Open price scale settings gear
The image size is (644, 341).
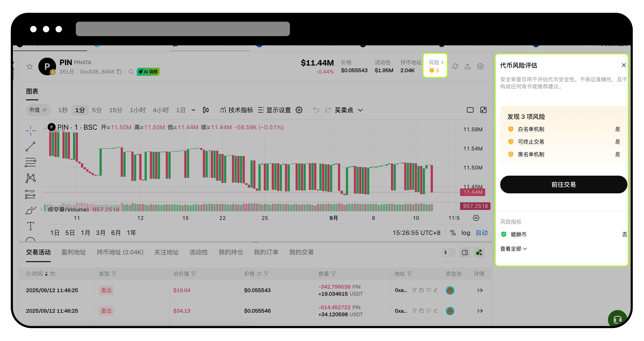point(476,218)
